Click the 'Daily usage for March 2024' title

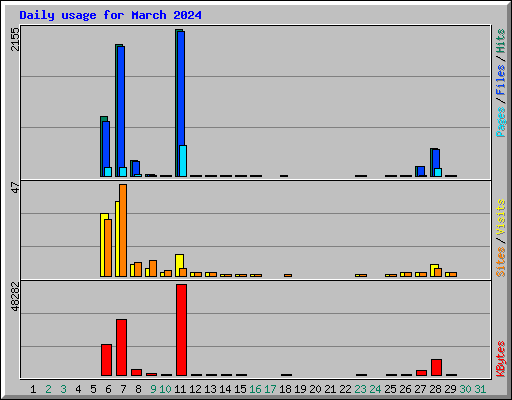pyautogui.click(x=110, y=15)
